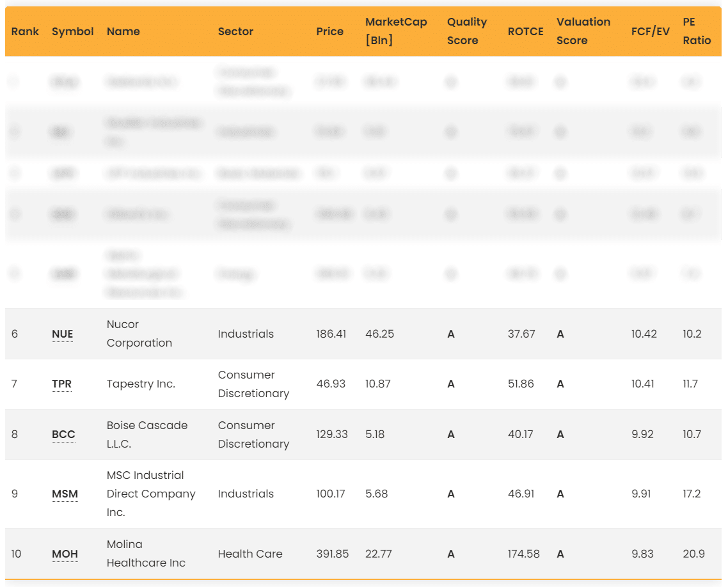Click the ROTCE value 51.86
The width and height of the screenshot is (728, 587).
click(x=521, y=384)
